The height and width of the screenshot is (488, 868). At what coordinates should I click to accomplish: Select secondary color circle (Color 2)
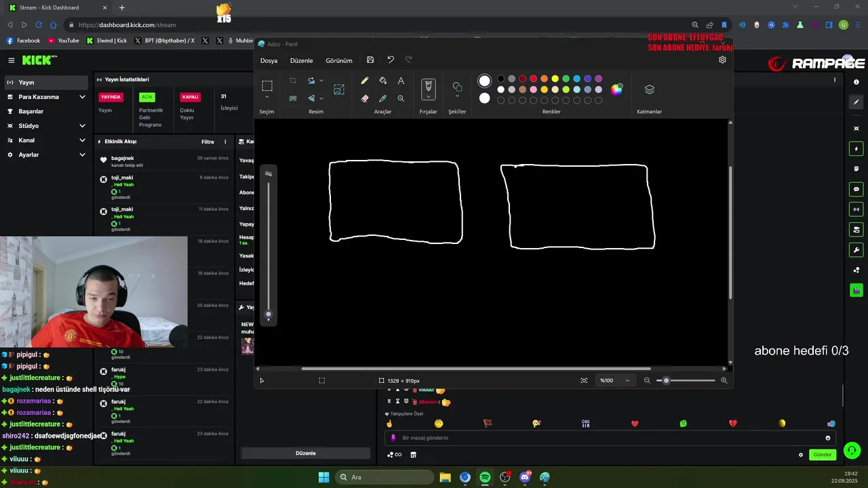[x=484, y=98]
